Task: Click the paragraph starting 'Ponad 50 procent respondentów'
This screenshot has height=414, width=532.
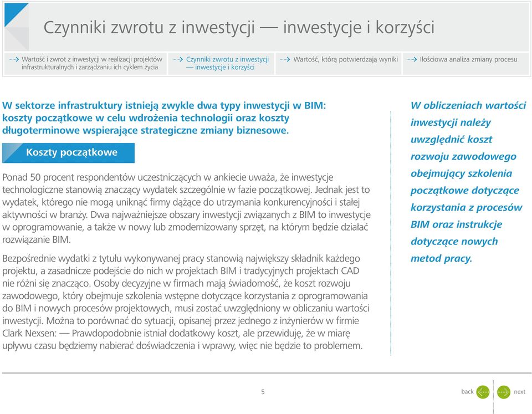Action: coord(186,208)
